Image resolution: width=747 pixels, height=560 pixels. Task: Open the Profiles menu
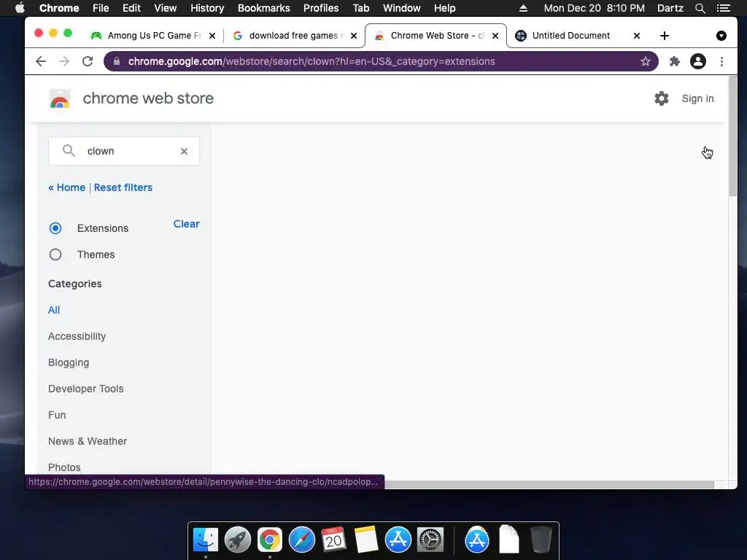[321, 8]
